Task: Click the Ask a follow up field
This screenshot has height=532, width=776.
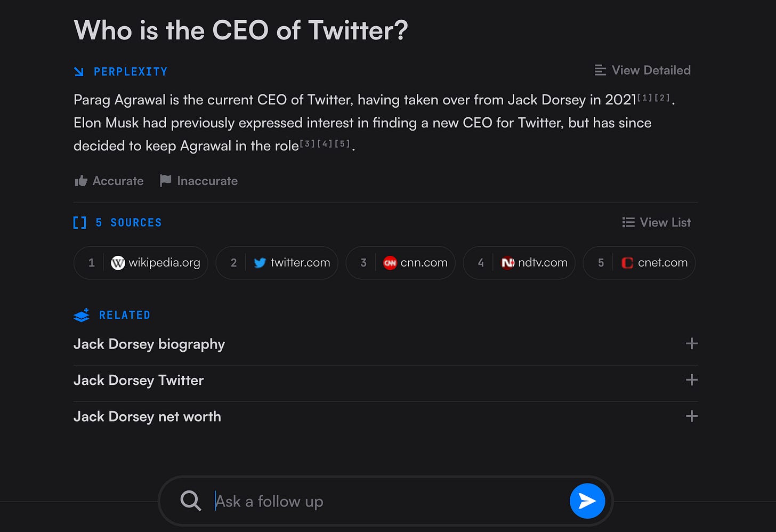Action: 389,501
